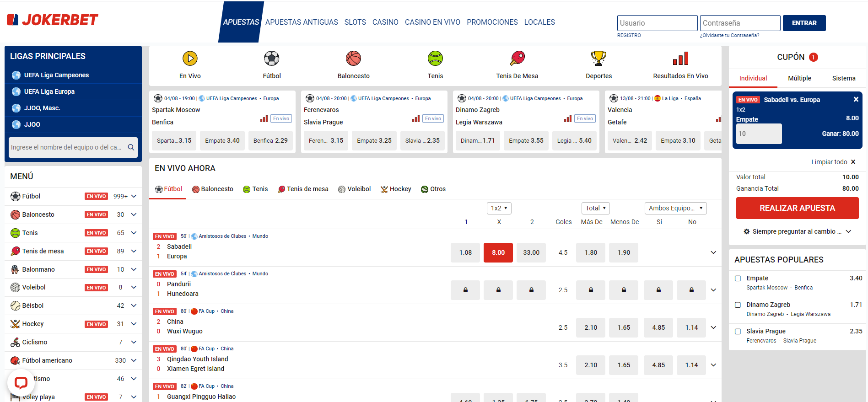
Task: Click the stats icon for Ferencvaros match
Action: [x=416, y=119]
